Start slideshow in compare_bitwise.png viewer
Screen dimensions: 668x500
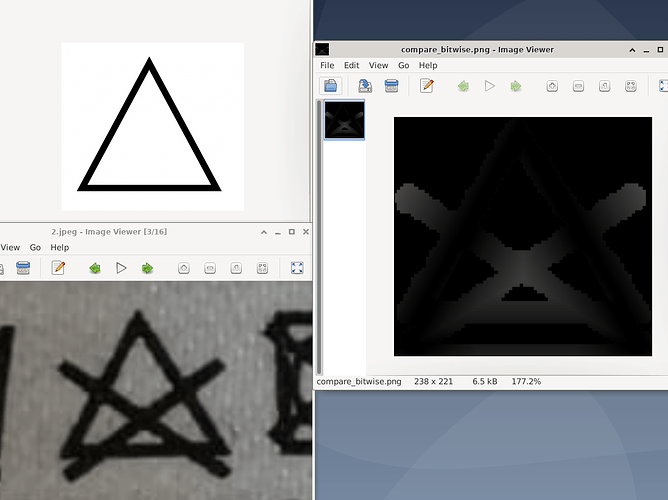[x=489, y=86]
